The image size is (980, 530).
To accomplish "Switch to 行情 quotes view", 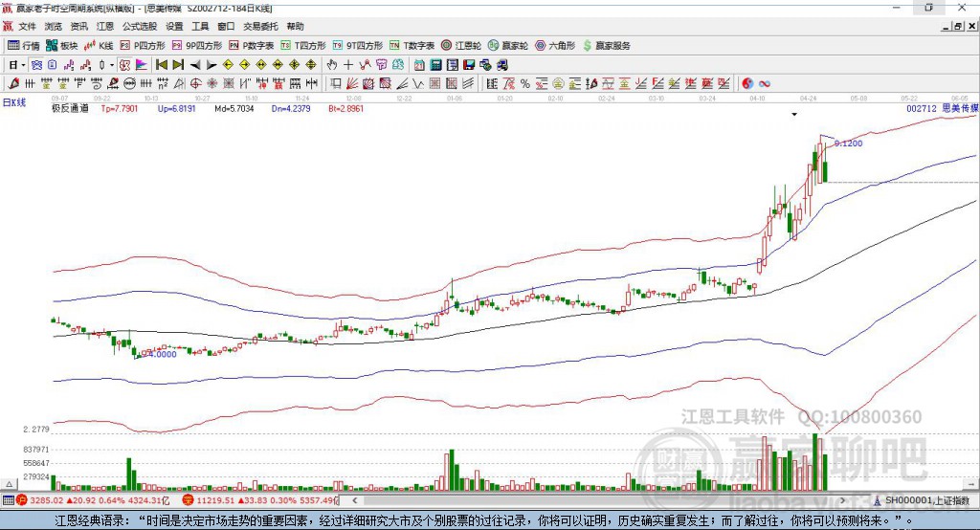I will [x=24, y=46].
